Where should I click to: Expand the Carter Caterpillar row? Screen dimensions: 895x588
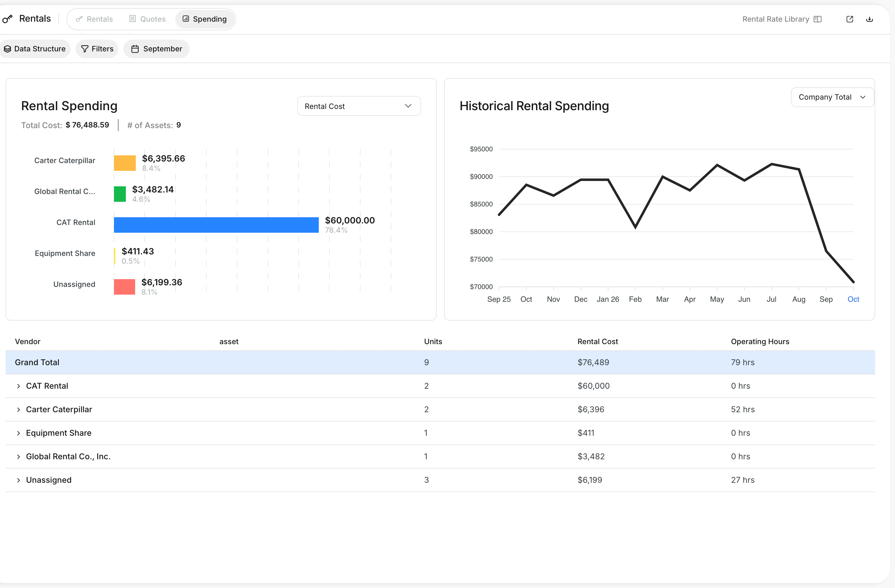tap(19, 409)
